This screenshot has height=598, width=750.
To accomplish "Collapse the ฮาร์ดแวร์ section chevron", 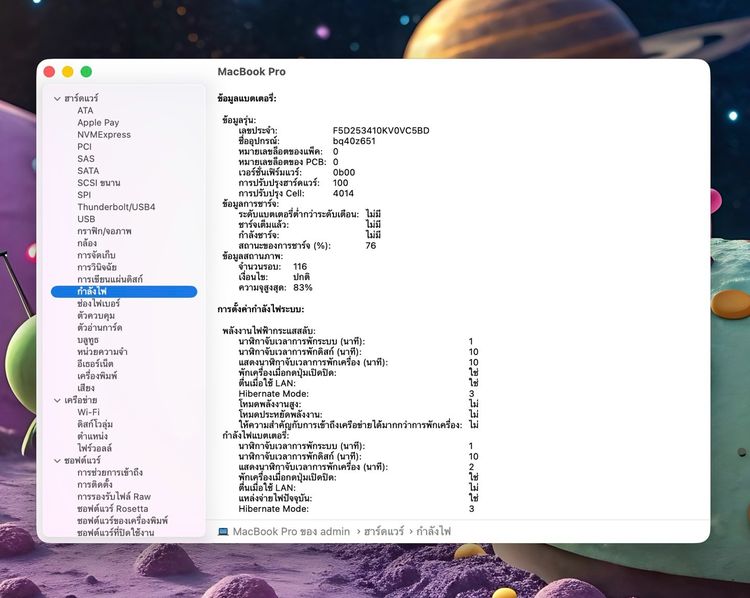I will pyautogui.click(x=57, y=99).
